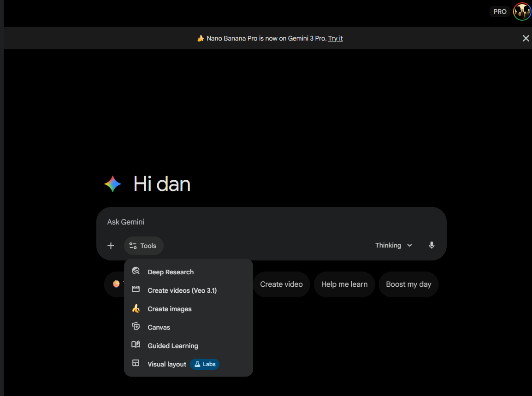Click the Canvas icon in Tools menu
Screen dimensions: 532x396
point(136,327)
